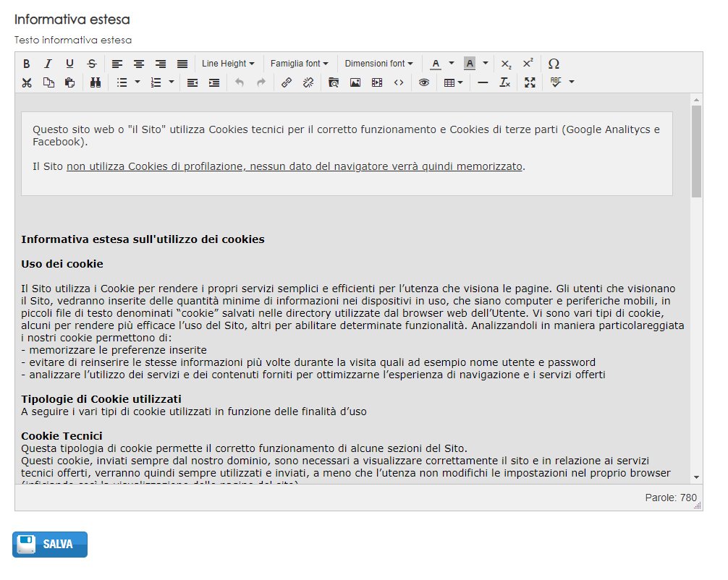Redo the last edit
This screenshot has width=728, height=580.
[x=261, y=82]
